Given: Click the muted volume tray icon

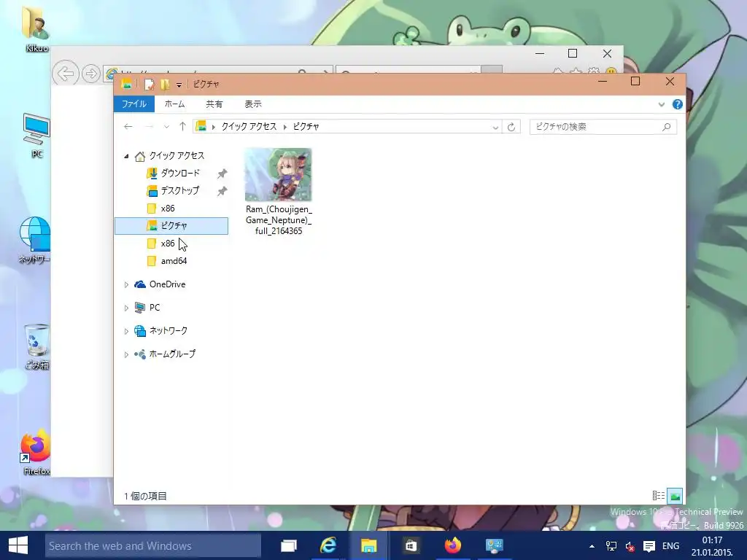Looking at the screenshot, I should [x=630, y=546].
